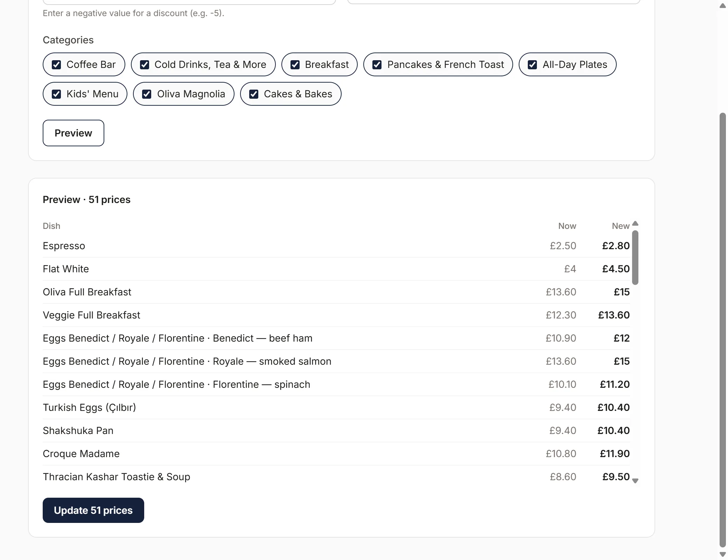Viewport: 728px width, 560px height.
Task: Click the page scroll-down arrow
Action: [722, 554]
